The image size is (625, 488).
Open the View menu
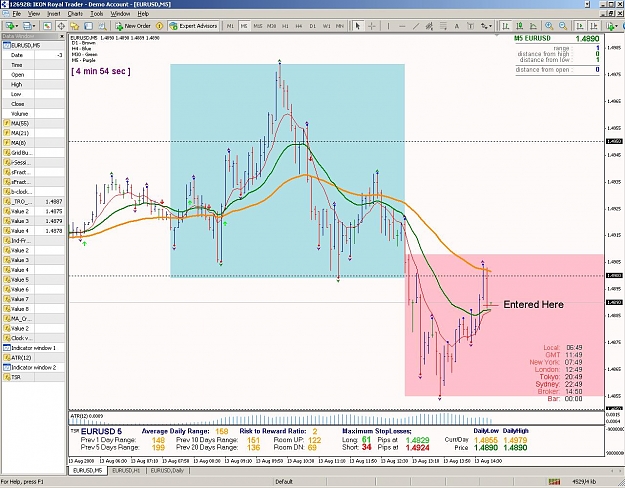click(x=34, y=14)
